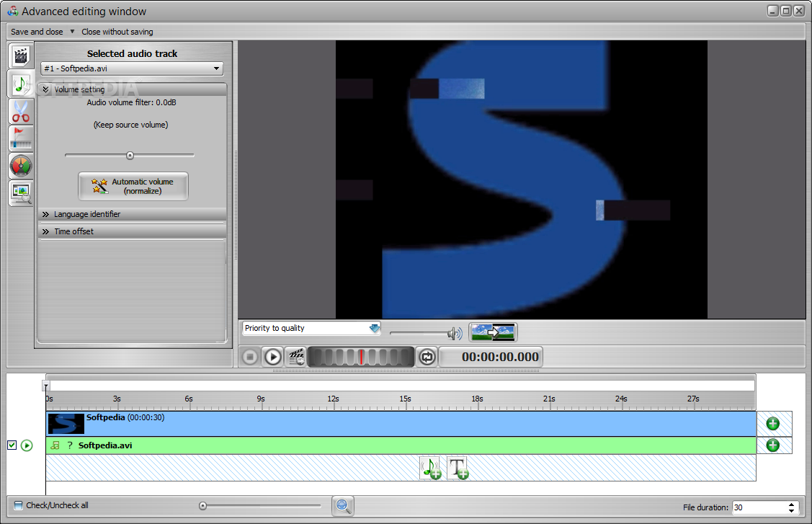This screenshot has height=524, width=812.
Task: Toggle the Check/Uncheck all box
Action: pos(18,505)
